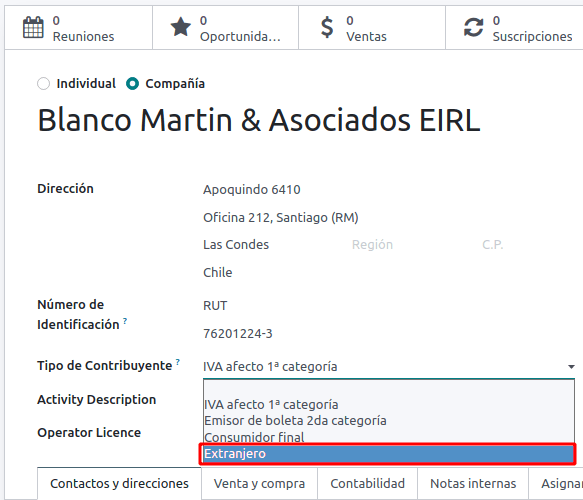Select the Individual radio button
583x500 pixels.
pyautogui.click(x=44, y=84)
